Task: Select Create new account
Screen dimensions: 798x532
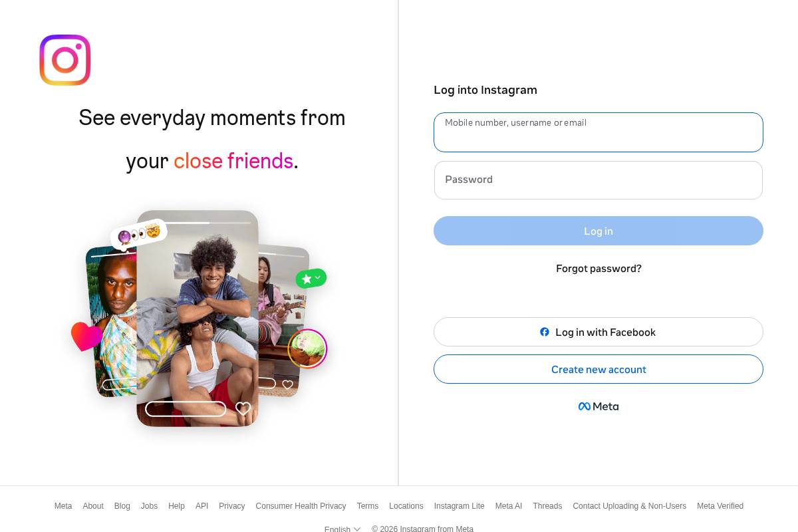Action: pyautogui.click(x=598, y=369)
